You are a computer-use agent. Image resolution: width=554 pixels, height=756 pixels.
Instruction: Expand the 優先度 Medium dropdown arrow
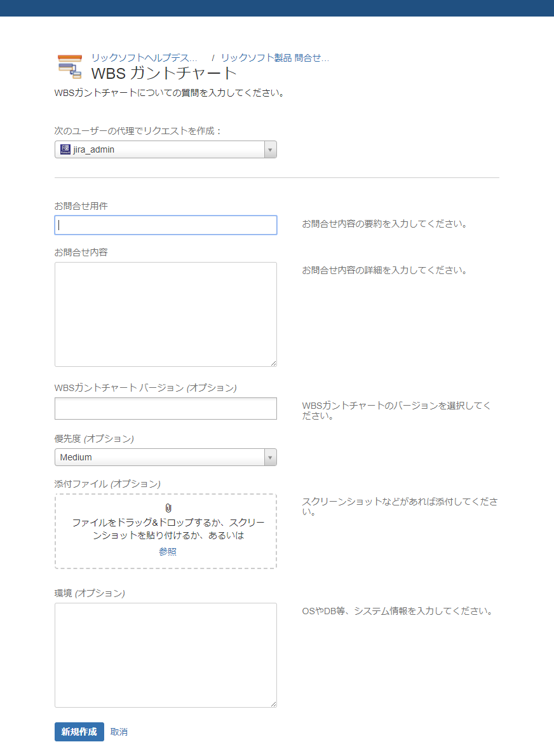270,457
